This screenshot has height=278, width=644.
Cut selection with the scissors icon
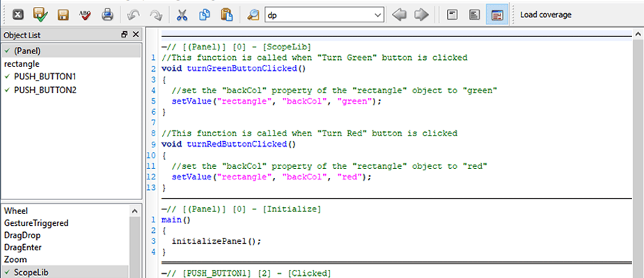[x=182, y=15]
